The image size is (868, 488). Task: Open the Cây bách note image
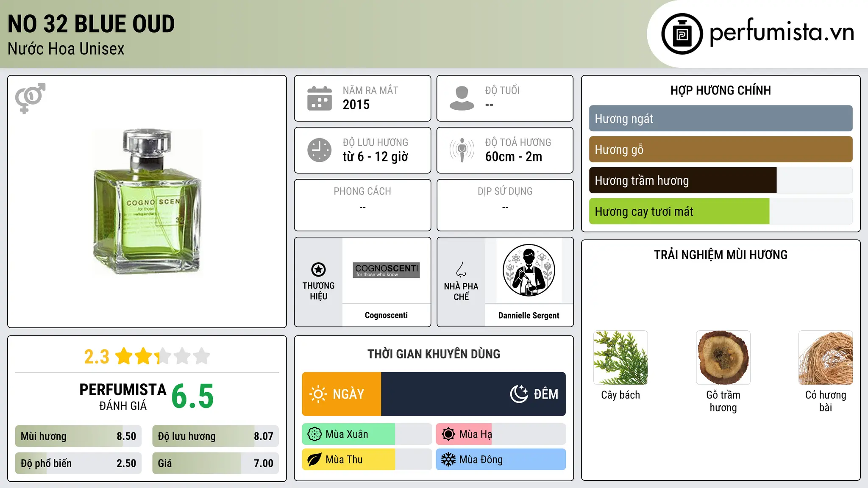(x=620, y=358)
